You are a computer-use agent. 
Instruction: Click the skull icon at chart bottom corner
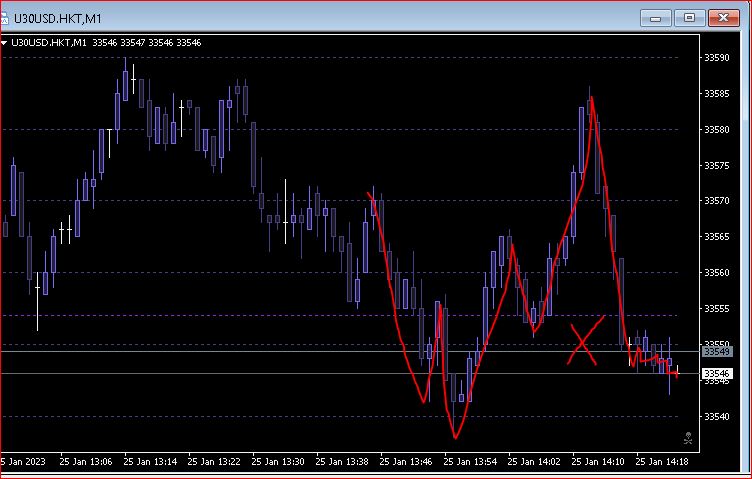[688, 438]
